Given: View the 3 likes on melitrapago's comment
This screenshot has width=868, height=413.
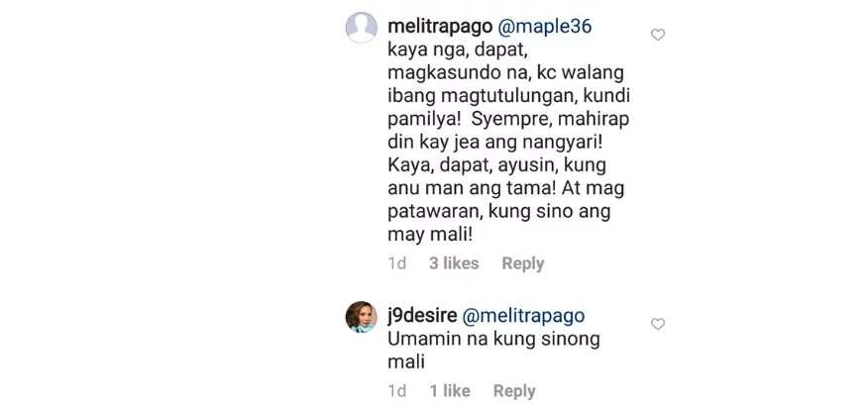Looking at the screenshot, I should [x=454, y=263].
